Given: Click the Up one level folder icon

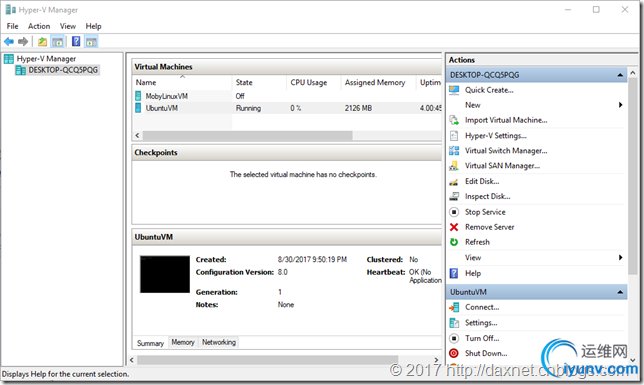Looking at the screenshot, I should click(42, 41).
